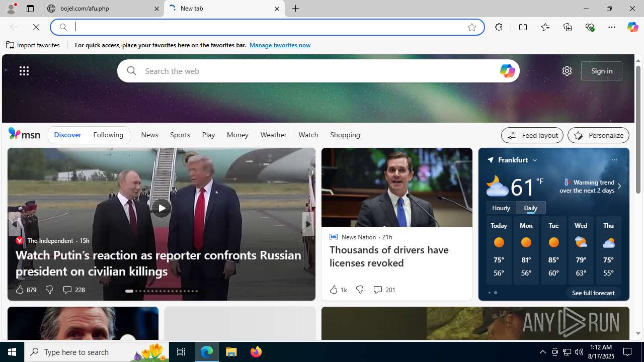Click the page vertical scrollbar thumb
The height and width of the screenshot is (362, 644).
638,129
